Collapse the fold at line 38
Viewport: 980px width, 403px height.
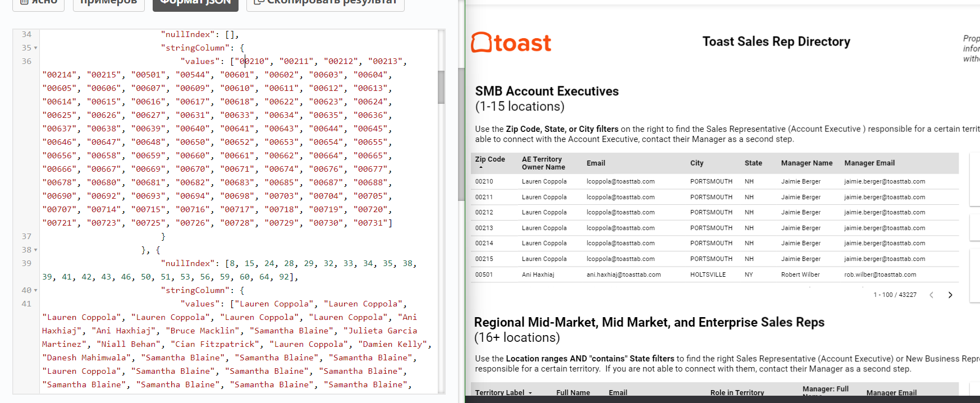pos(36,250)
